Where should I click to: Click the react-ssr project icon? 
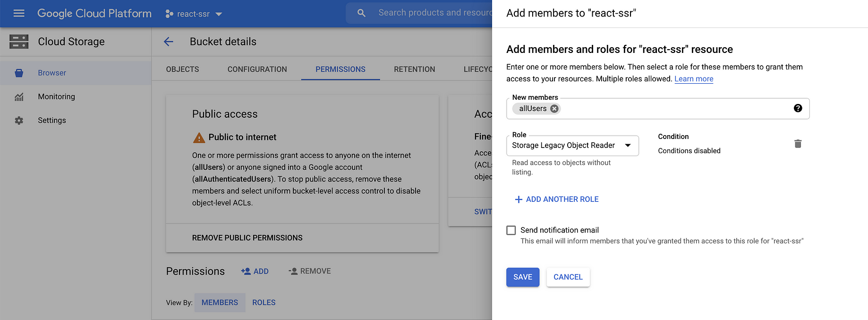click(169, 14)
